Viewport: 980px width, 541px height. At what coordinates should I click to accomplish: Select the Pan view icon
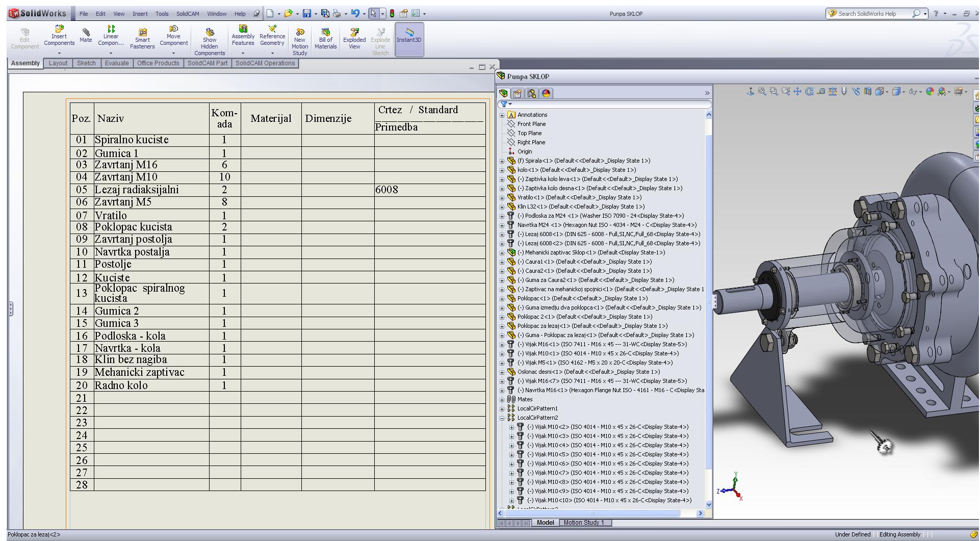pyautogui.click(x=797, y=92)
